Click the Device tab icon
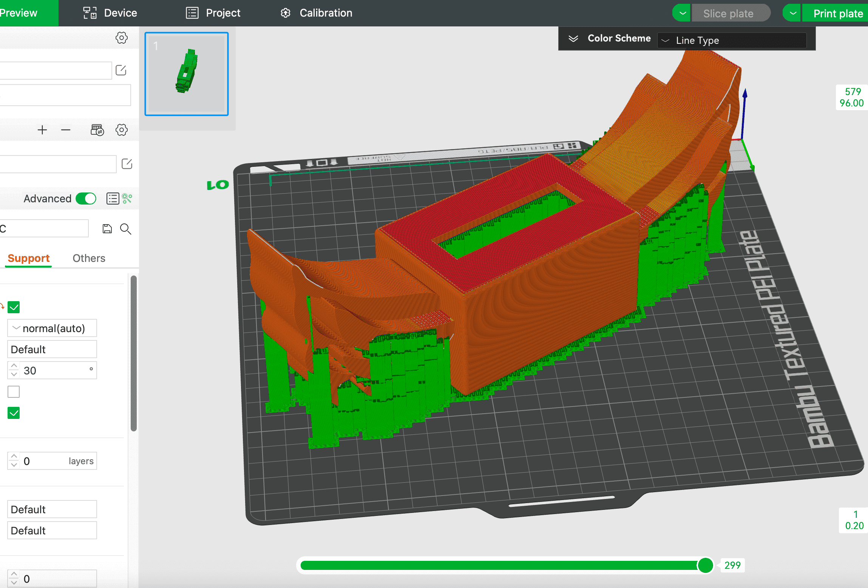 (90, 13)
